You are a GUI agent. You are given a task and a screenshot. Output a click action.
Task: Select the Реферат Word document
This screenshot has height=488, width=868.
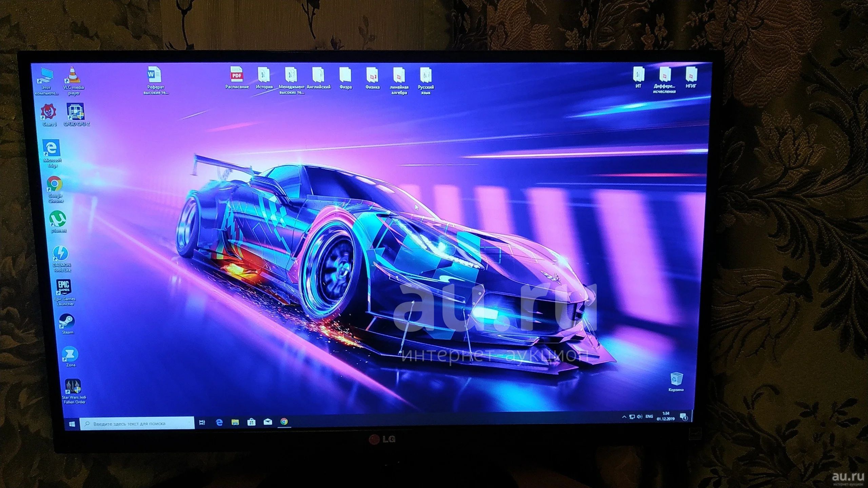click(155, 81)
